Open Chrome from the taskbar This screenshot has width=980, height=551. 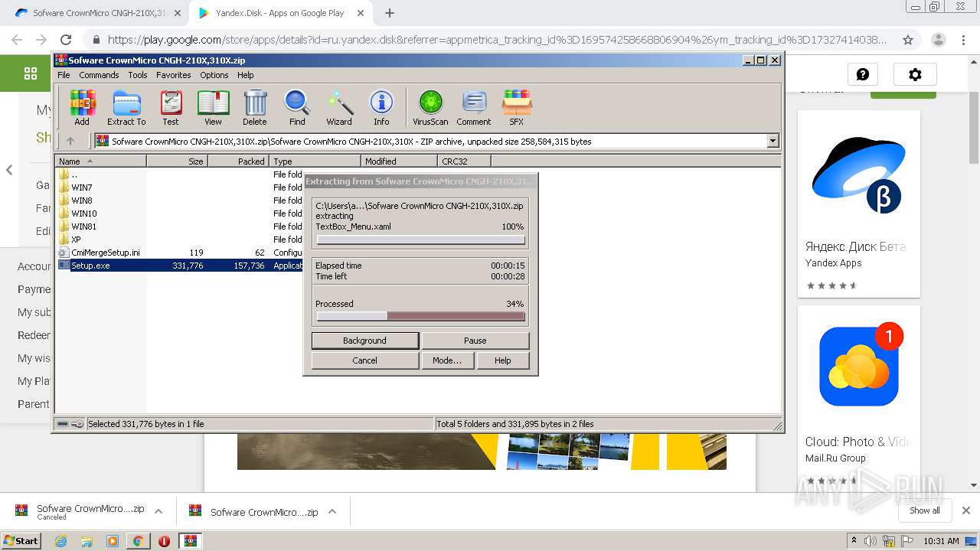138,541
